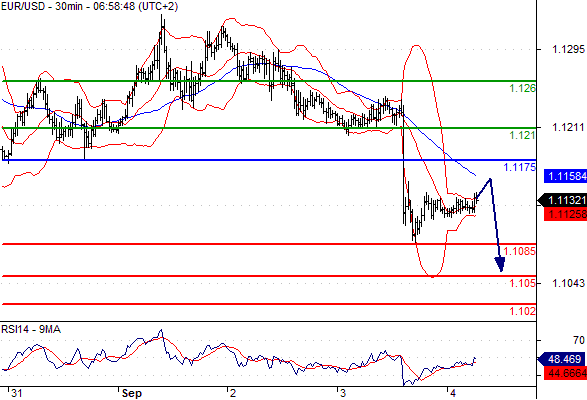Click the Sep date marker on time axis
The image size is (587, 400).
(x=132, y=393)
